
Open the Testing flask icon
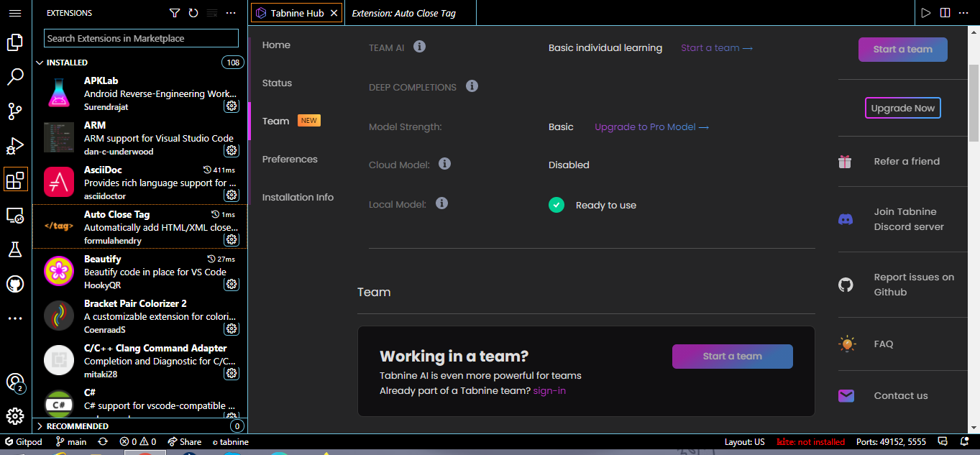click(x=15, y=249)
